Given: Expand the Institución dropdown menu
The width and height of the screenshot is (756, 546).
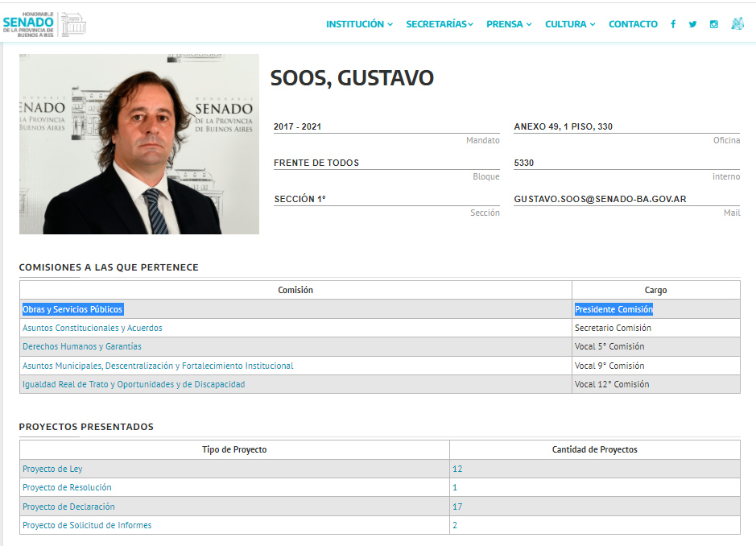Looking at the screenshot, I should (359, 24).
